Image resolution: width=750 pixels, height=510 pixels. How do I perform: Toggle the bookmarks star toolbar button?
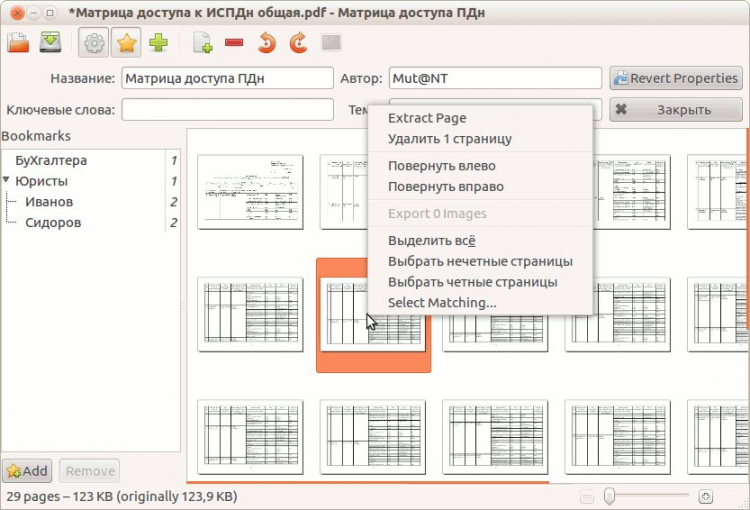(x=126, y=43)
